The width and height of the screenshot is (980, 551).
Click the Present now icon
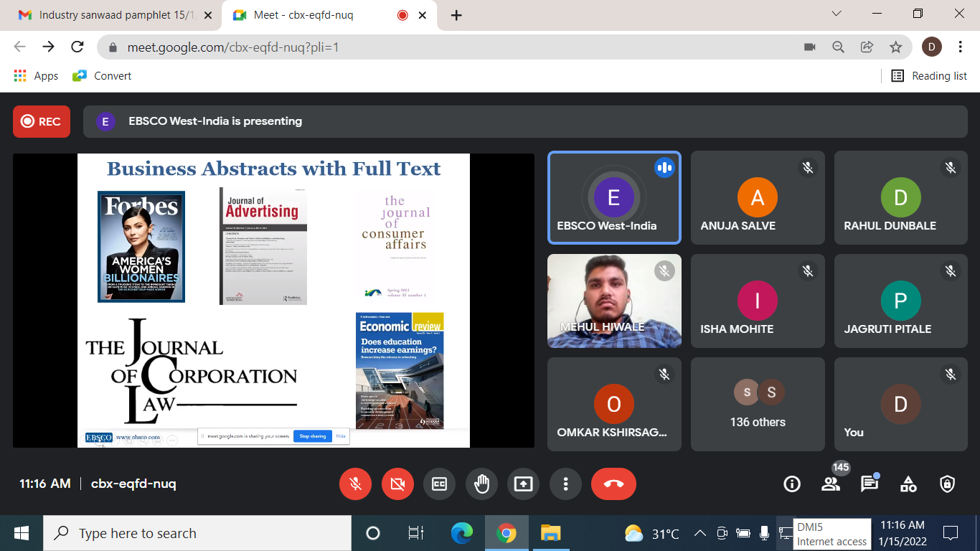[523, 484]
